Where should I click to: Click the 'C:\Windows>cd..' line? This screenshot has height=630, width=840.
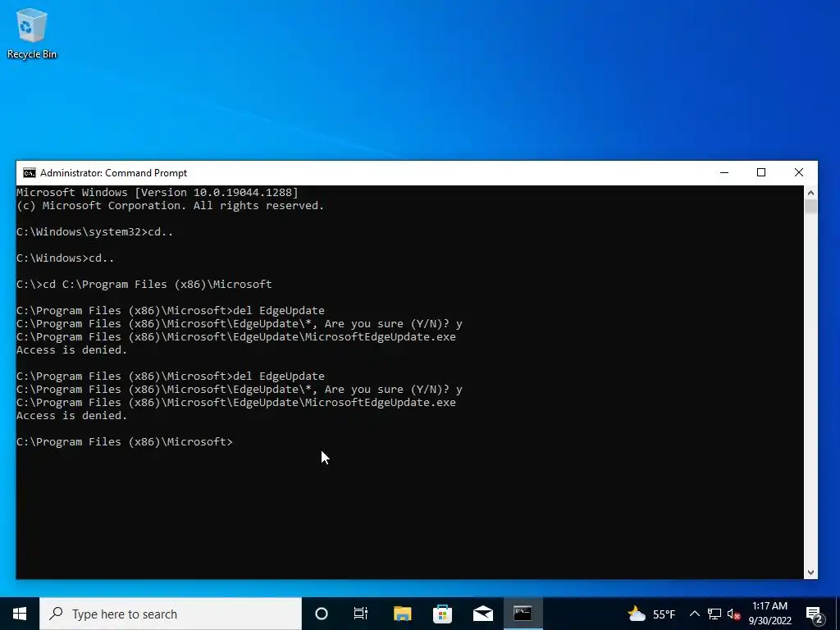66,258
